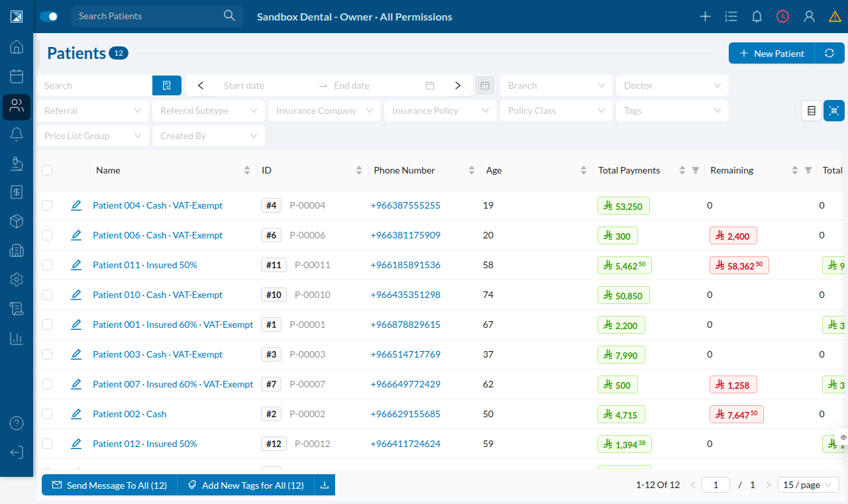Check the box for Patient 006
The height and width of the screenshot is (504, 848).
click(x=47, y=235)
